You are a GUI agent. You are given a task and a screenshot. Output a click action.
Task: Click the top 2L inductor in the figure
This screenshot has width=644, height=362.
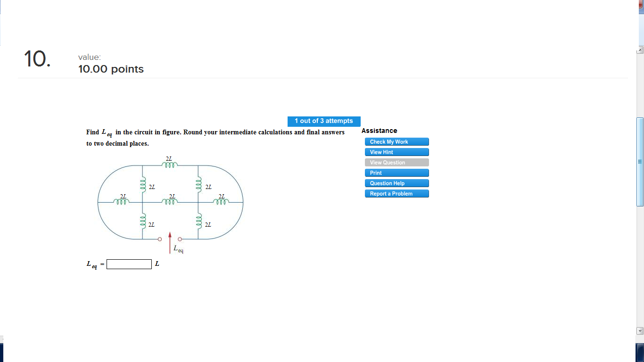click(x=170, y=165)
